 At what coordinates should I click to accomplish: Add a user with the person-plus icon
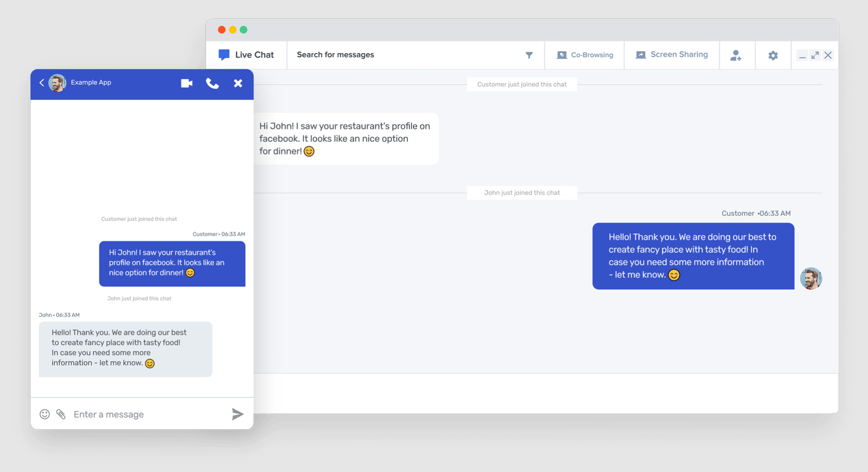coord(736,55)
